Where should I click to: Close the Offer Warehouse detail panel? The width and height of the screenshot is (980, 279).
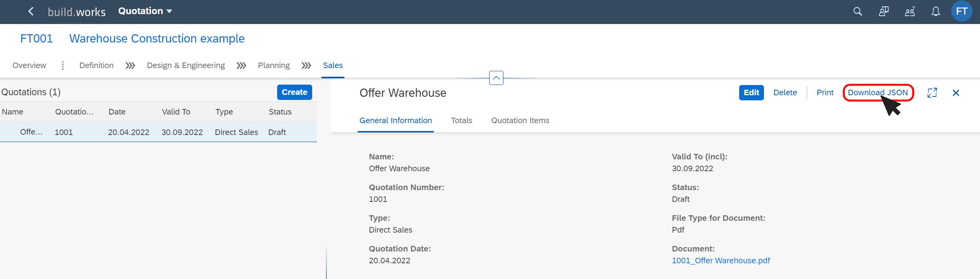coord(956,92)
